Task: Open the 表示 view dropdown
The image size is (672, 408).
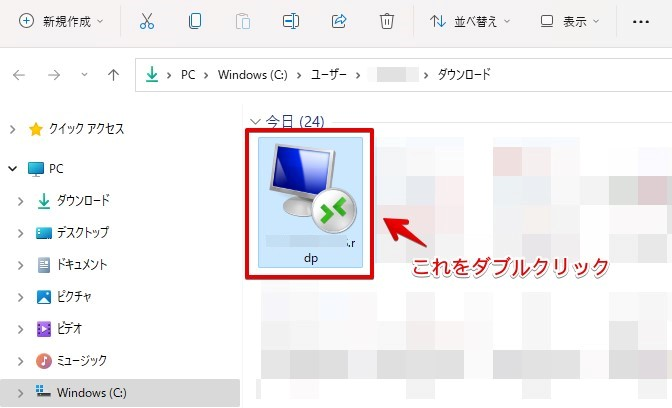Action: click(570, 21)
